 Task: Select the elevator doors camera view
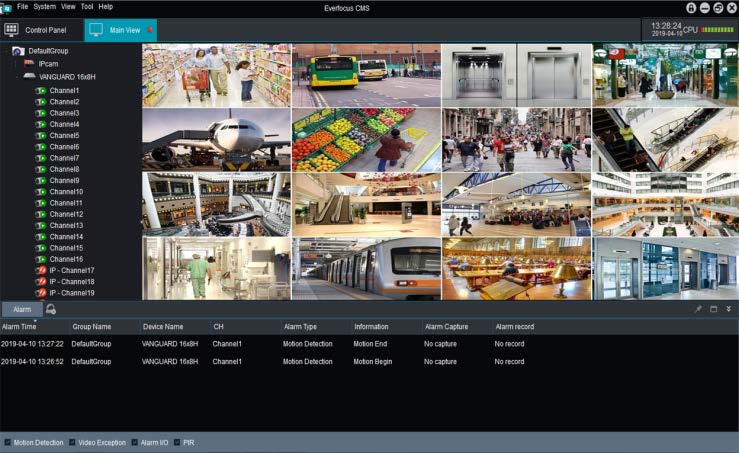517,75
